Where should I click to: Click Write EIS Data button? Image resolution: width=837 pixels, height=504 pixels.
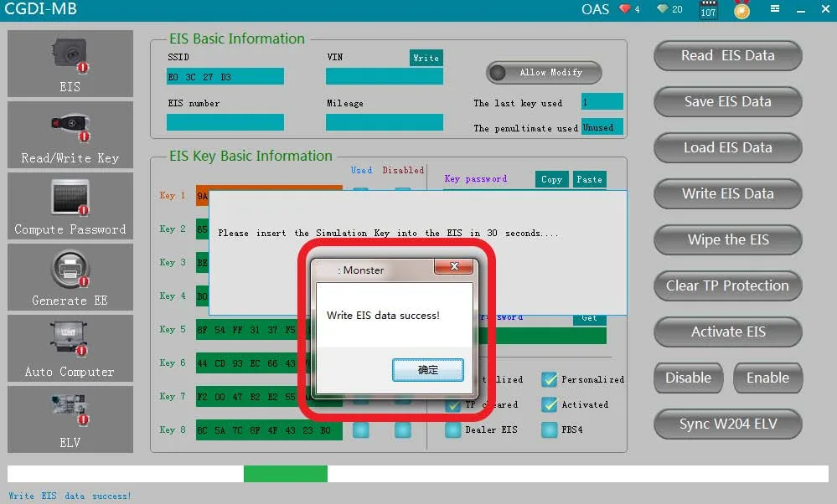727,193
